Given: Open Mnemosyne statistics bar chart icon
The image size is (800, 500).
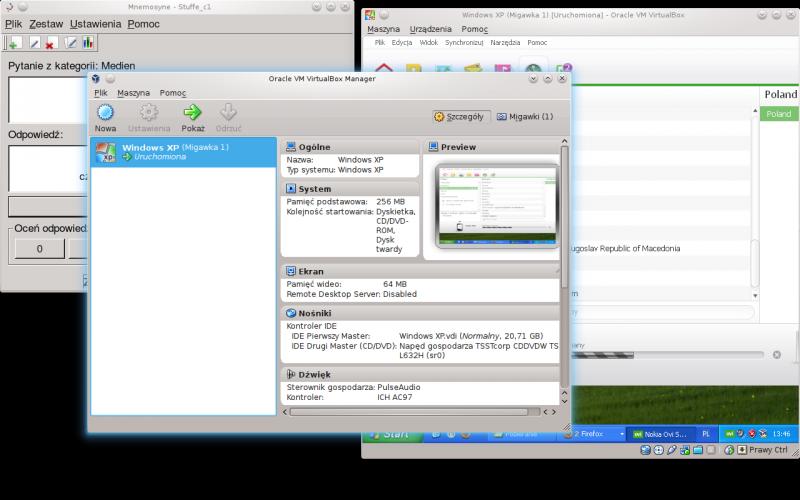Looking at the screenshot, I should click(x=88, y=43).
